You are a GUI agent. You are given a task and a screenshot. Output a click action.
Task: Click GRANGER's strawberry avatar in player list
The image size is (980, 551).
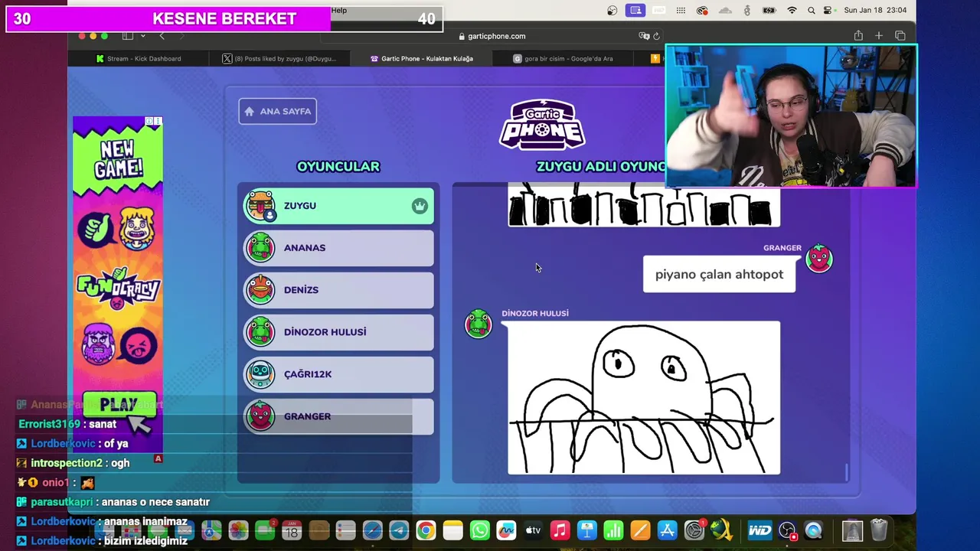261,416
